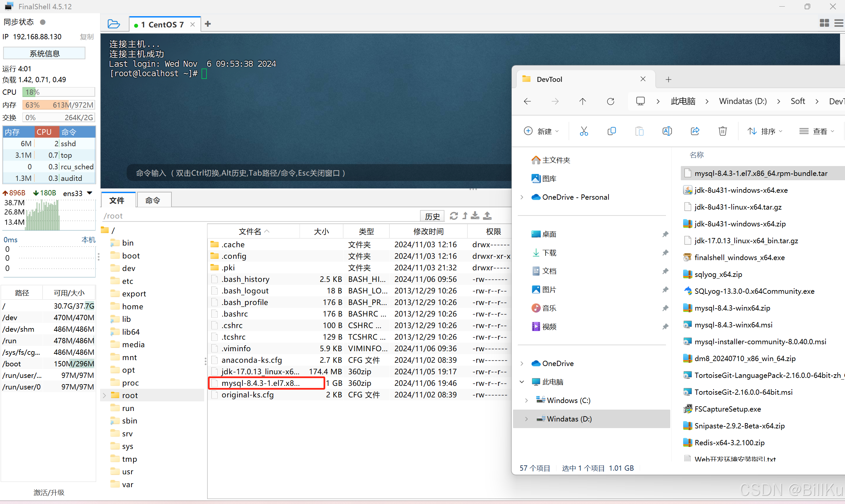The image size is (845, 504).
Task: Click the Copy icon in Explorer toolbar
Action: (611, 131)
